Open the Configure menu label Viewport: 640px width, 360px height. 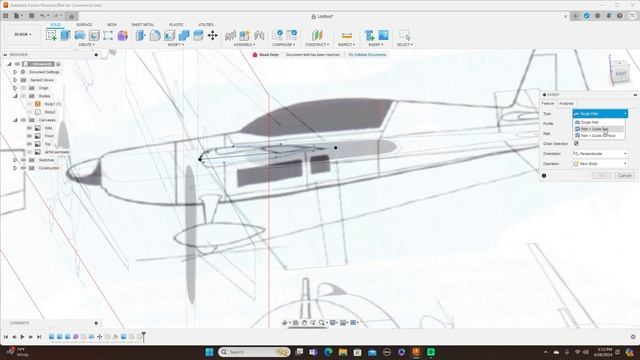point(283,44)
